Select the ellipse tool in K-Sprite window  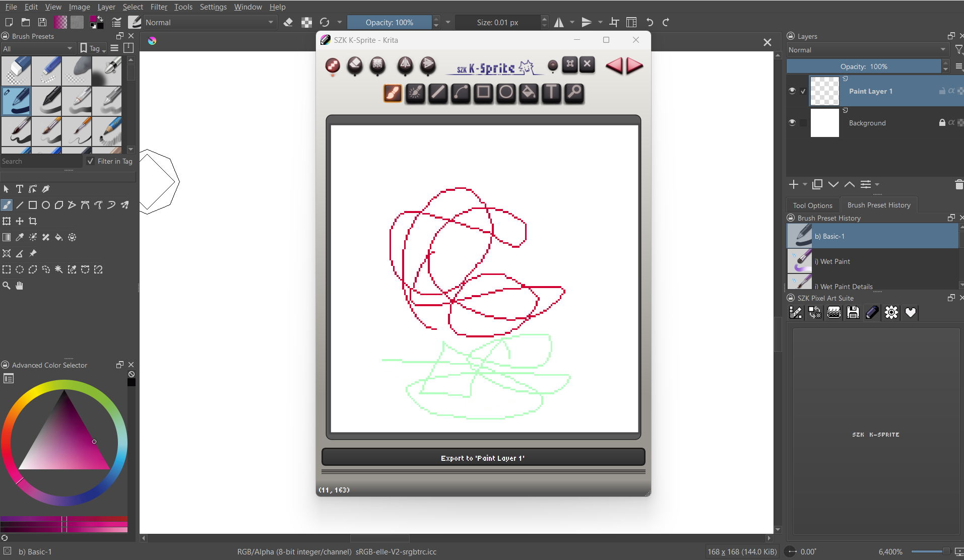tap(506, 93)
